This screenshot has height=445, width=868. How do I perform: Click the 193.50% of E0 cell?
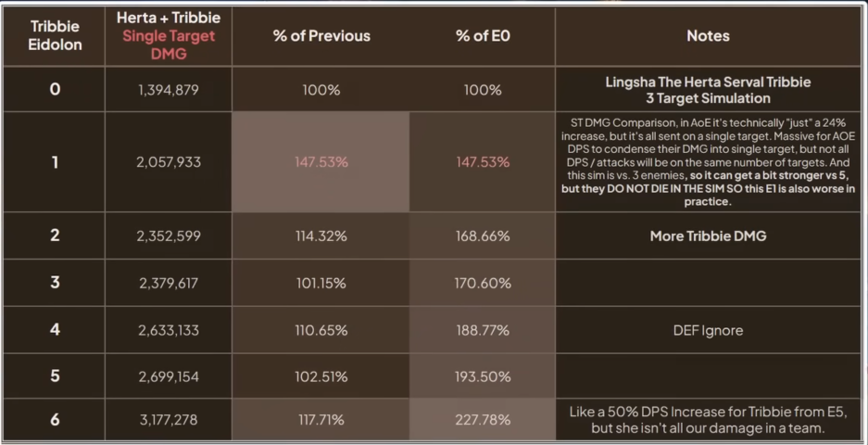482,376
